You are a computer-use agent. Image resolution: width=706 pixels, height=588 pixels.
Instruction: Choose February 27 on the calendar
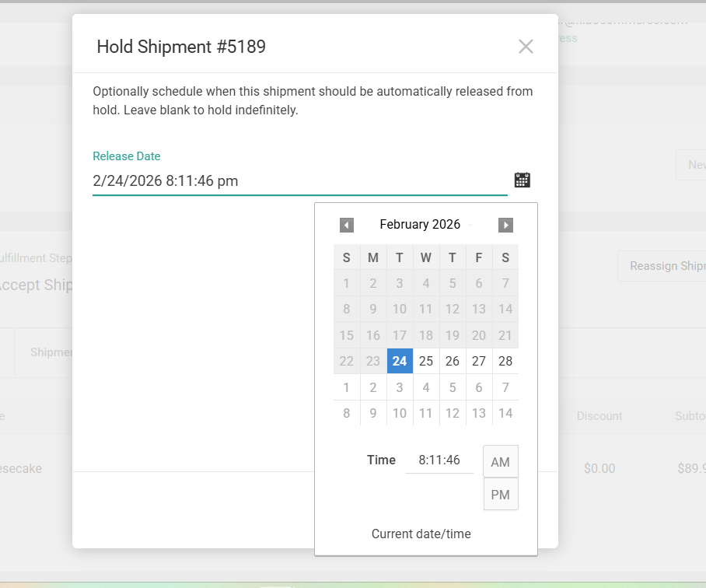(479, 361)
